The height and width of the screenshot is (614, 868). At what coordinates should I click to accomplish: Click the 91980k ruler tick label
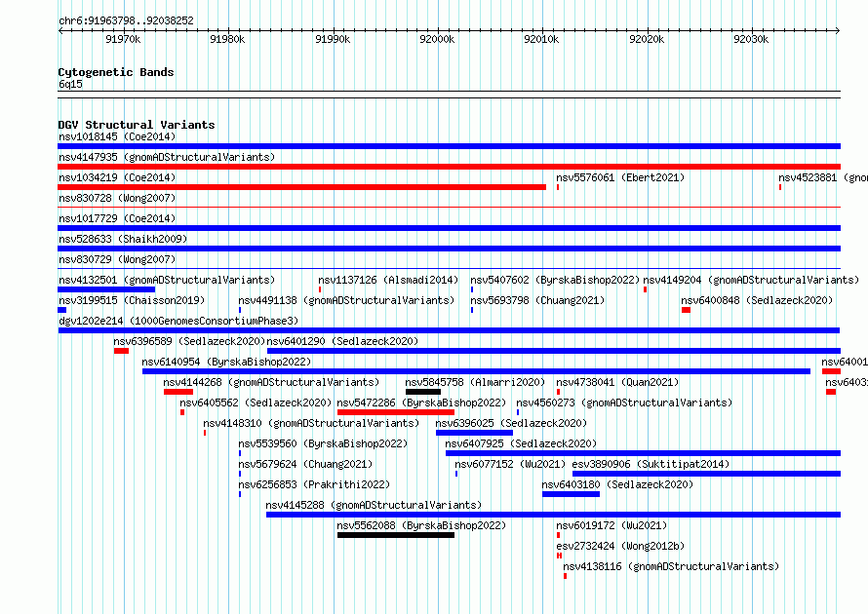click(227, 39)
